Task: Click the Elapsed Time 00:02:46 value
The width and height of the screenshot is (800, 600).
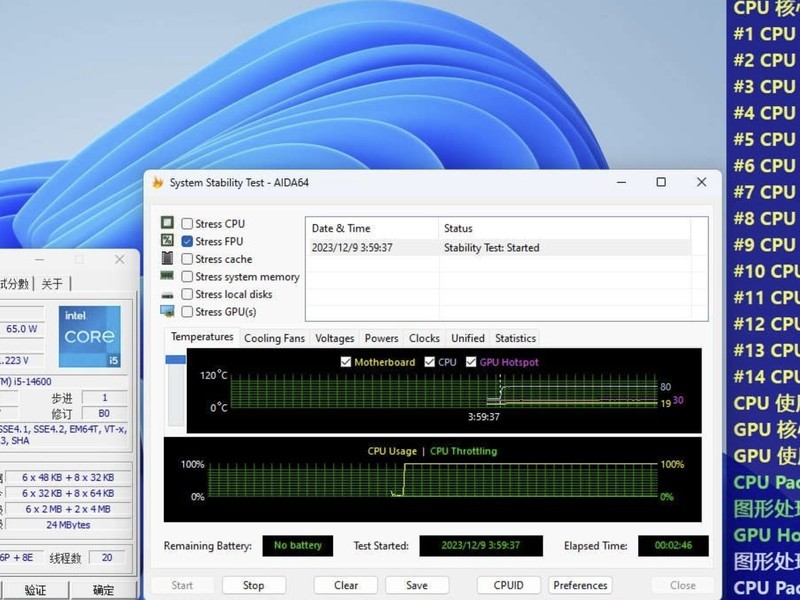Action: (673, 545)
